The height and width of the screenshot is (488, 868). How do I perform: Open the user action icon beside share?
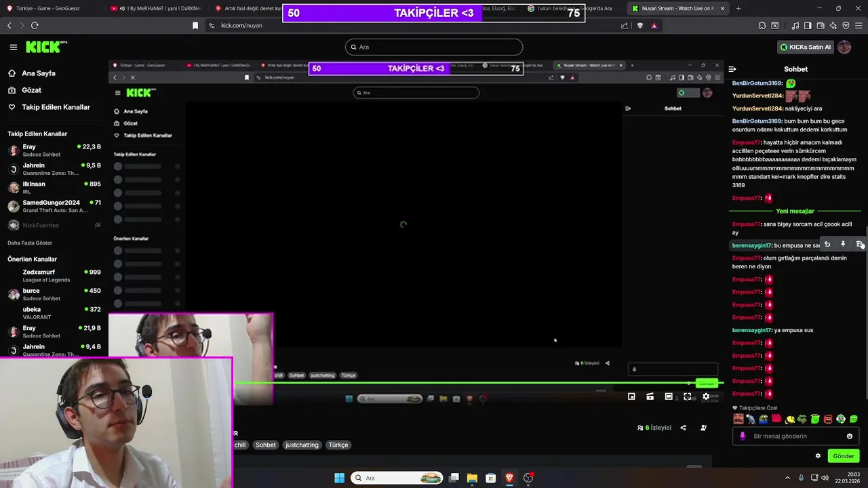pos(703,428)
